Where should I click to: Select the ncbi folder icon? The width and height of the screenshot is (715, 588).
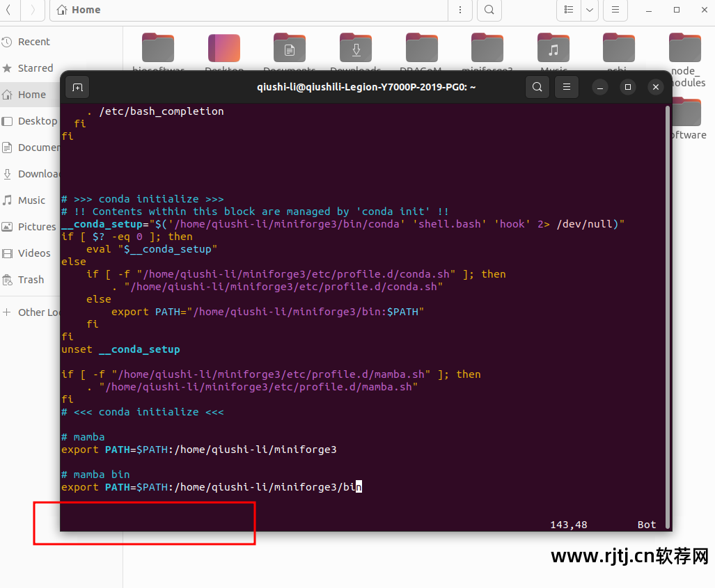coord(619,47)
